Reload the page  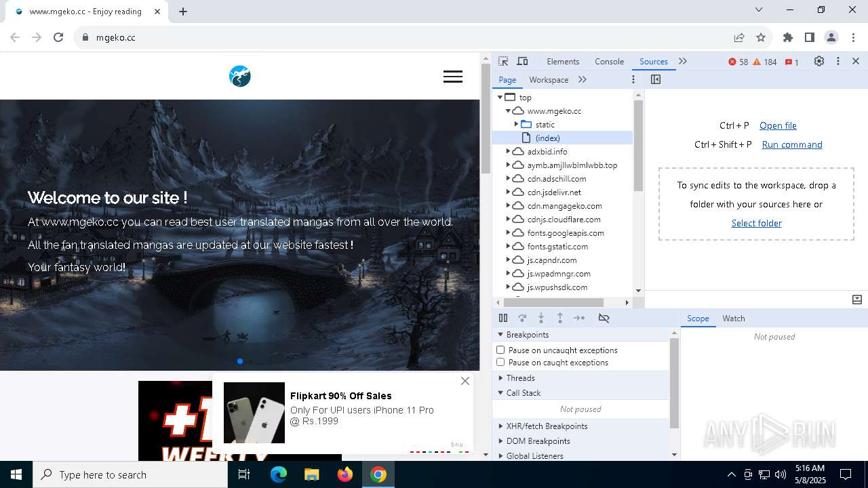tap(58, 37)
